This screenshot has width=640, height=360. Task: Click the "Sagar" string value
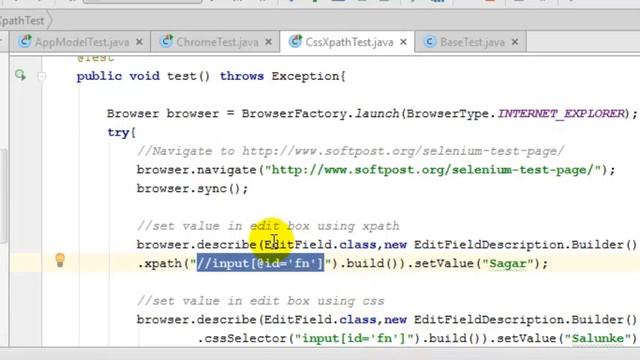[508, 264]
